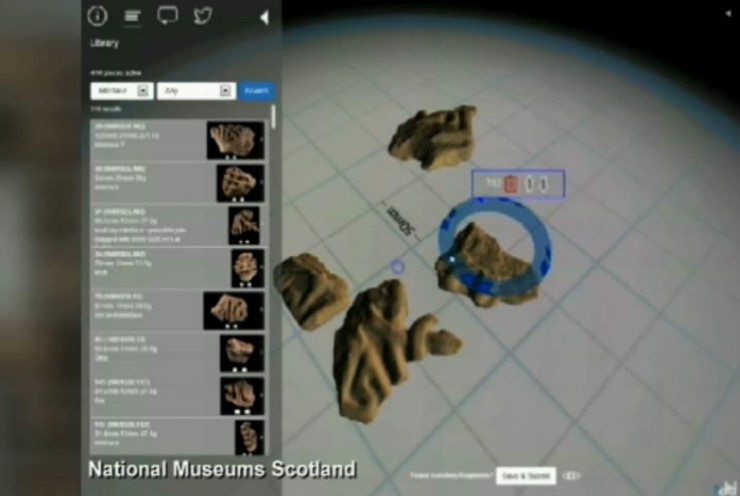Click the last white icon in the fragment popup
The height and width of the screenshot is (496, 740).
[544, 184]
